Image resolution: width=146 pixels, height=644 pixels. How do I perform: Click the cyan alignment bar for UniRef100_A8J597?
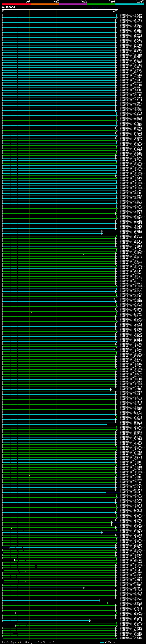[60, 15]
